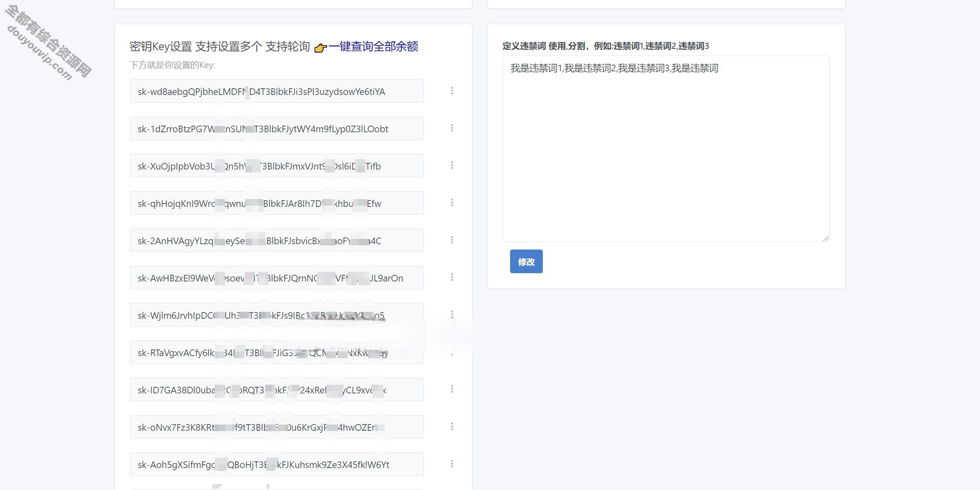Screen dimensions: 980x490
Task: Click the 下方就是你设置的Key: caption
Action: [172, 65]
